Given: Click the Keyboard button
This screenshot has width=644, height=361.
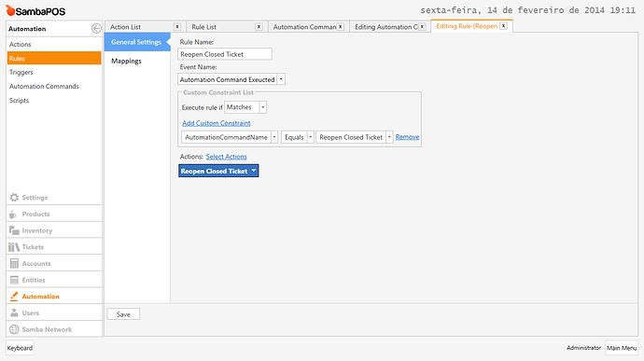Looking at the screenshot, I should (x=20, y=348).
